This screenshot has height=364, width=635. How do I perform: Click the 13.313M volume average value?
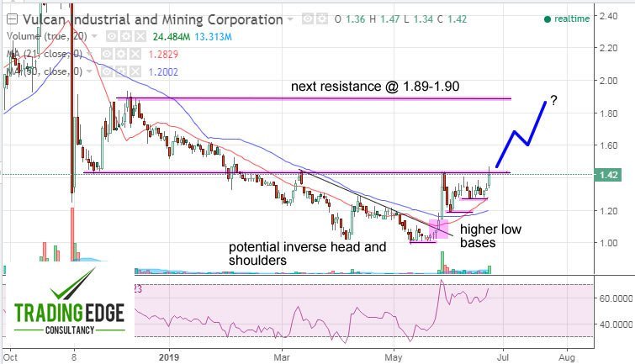pos(213,37)
